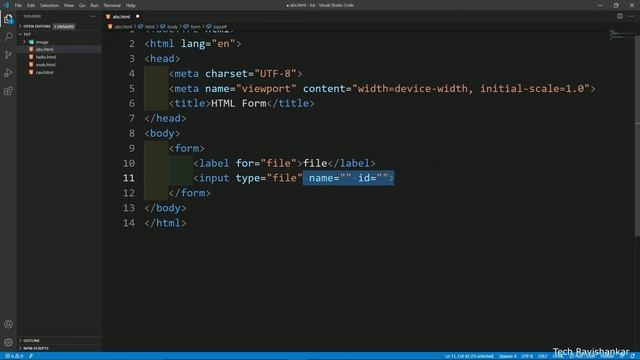Open the Accounts menu icon
Image resolution: width=640 pixels, height=360 pixels.
click(x=8, y=324)
